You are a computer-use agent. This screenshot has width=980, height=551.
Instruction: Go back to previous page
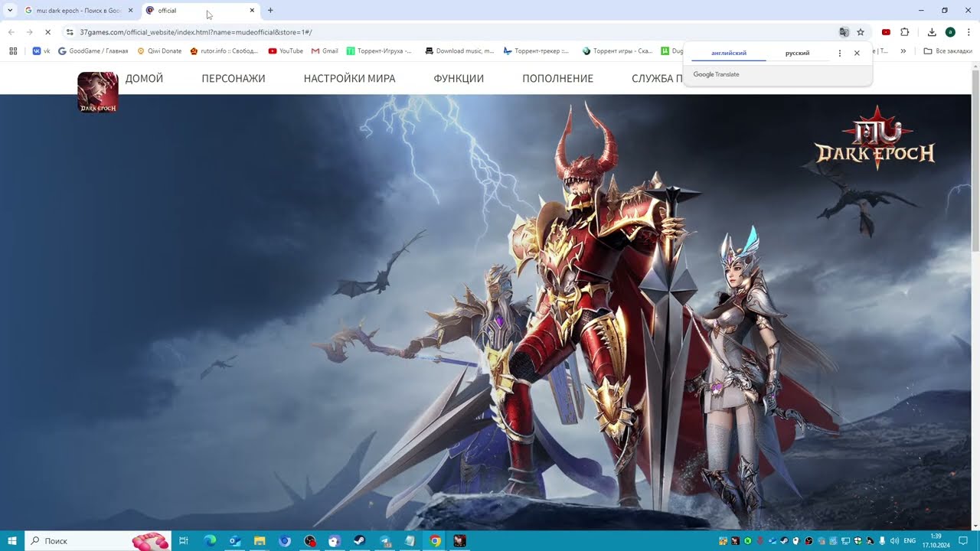[x=11, y=32]
